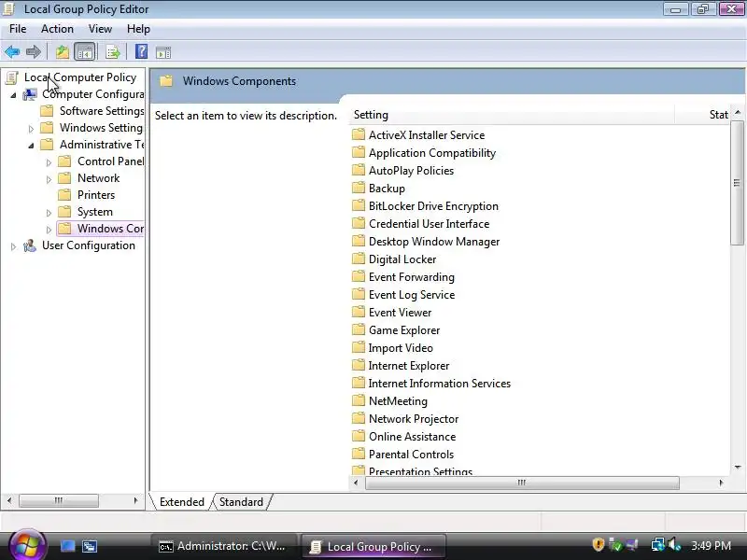This screenshot has width=747, height=560.
Task: Open the File menu
Action: coord(18,29)
